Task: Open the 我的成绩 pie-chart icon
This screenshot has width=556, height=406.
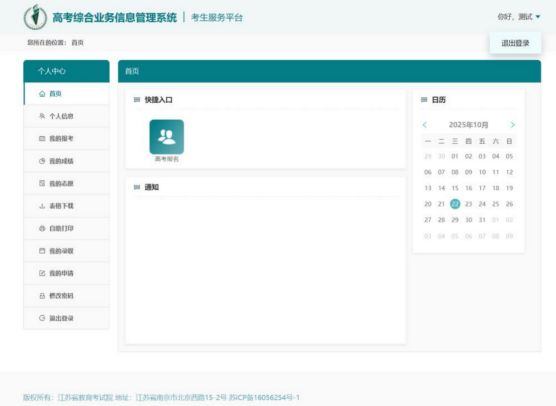Action: click(x=42, y=161)
